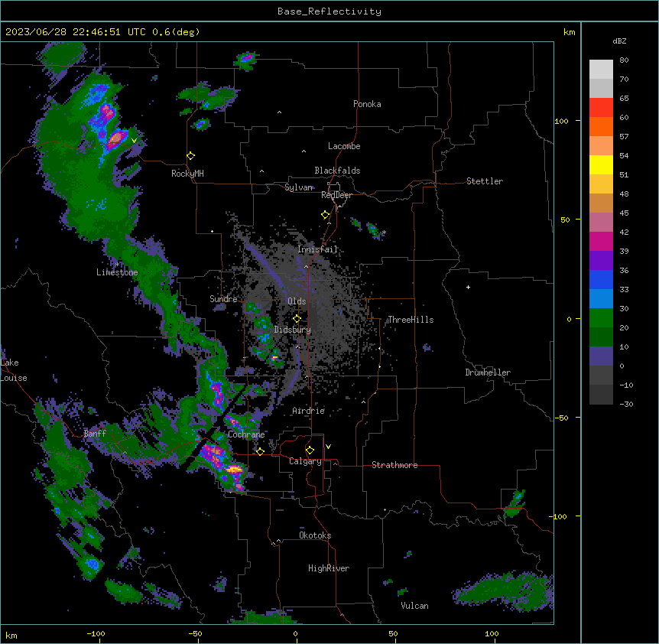Select the purple 36-39 dBZ legend swatch
This screenshot has height=644, width=659.
(x=601, y=261)
